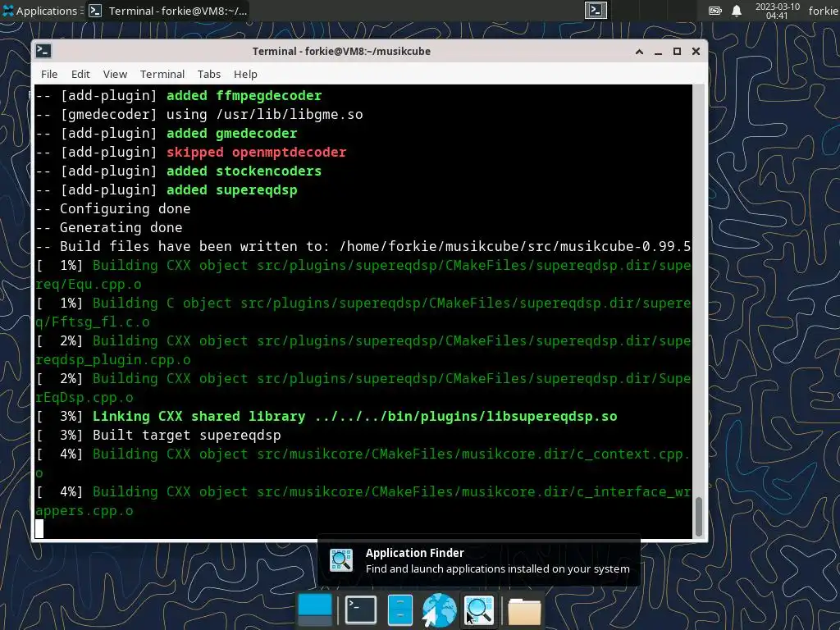The image size is (840, 630).
Task: Open the battery power indicator
Action: tap(715, 11)
